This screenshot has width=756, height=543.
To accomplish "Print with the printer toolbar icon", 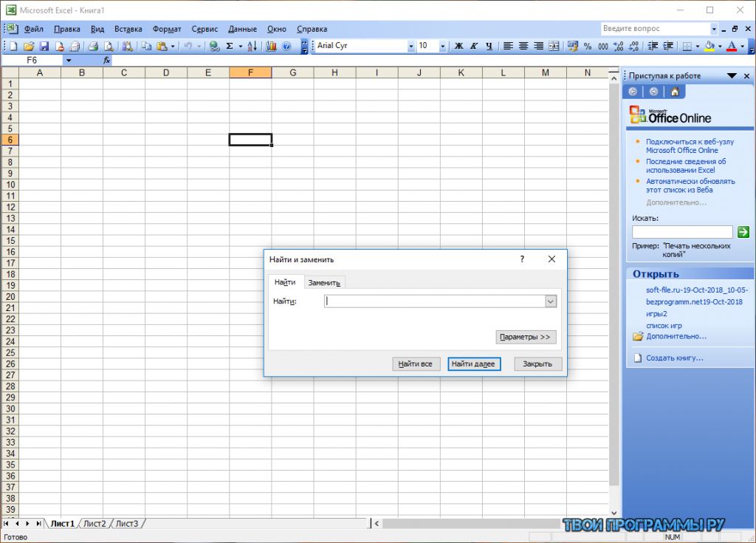I will pos(93,47).
